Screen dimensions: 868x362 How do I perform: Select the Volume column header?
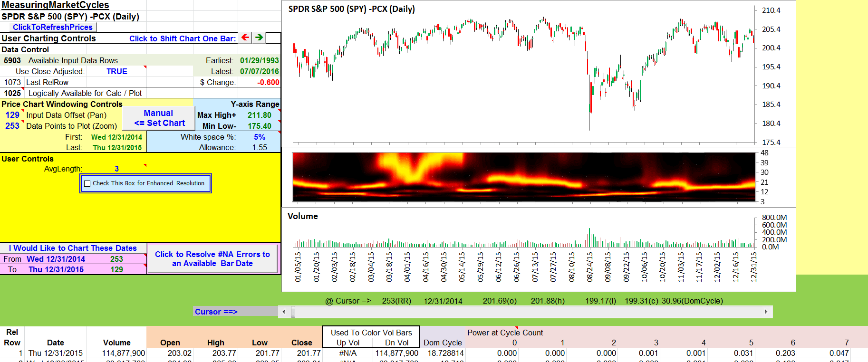pyautogui.click(x=116, y=343)
